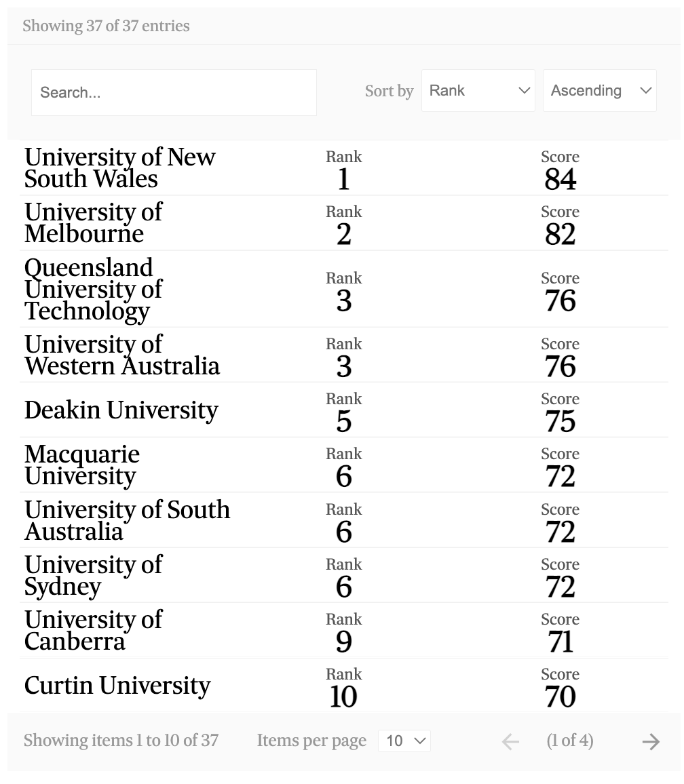The image size is (684, 784).
Task: Click University of South Australia row
Action: pos(127,521)
